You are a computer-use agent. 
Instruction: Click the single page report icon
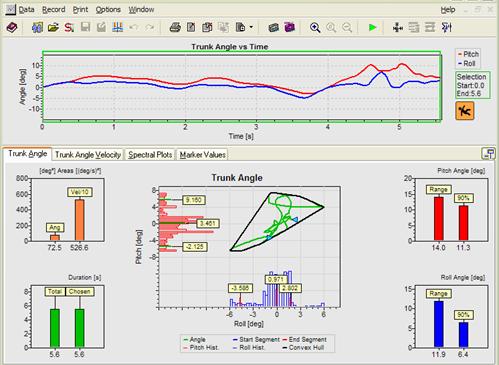click(x=191, y=27)
